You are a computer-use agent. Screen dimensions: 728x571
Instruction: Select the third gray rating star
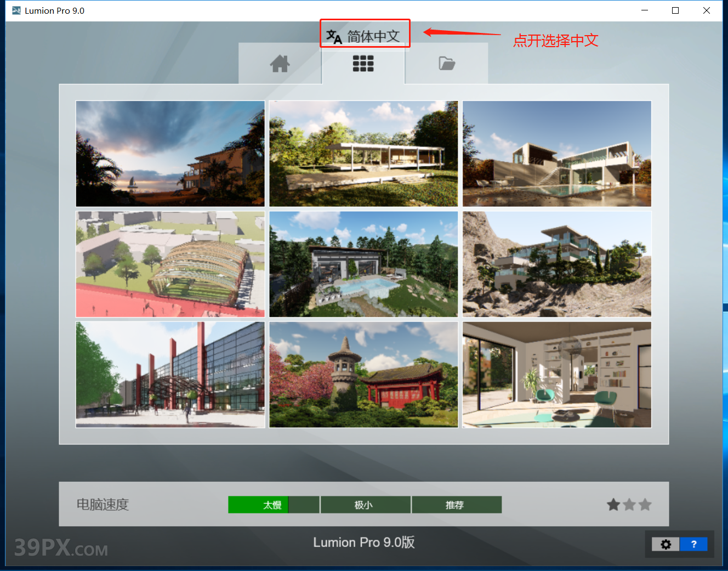point(645,504)
